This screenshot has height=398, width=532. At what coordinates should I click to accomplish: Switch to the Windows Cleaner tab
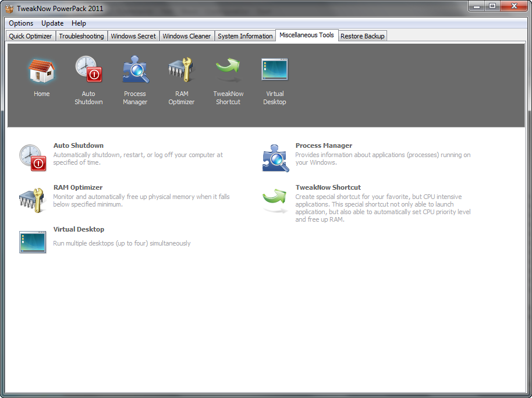click(187, 36)
